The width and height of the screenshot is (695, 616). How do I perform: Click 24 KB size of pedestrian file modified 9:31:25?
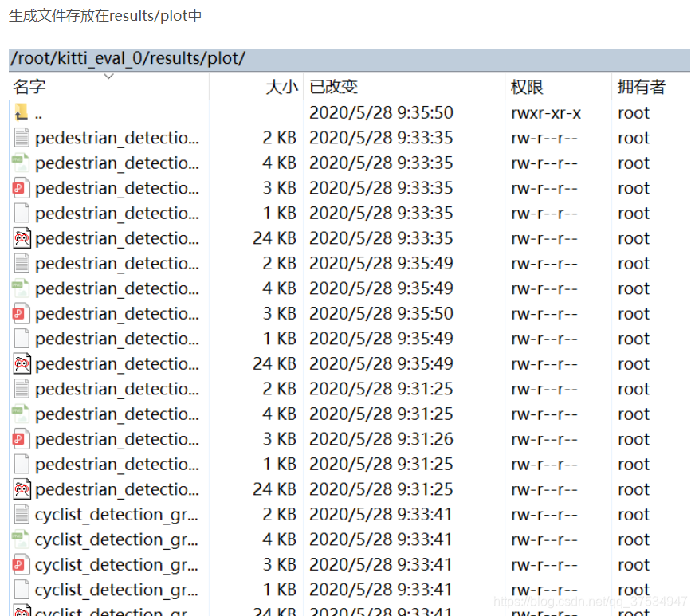(274, 489)
